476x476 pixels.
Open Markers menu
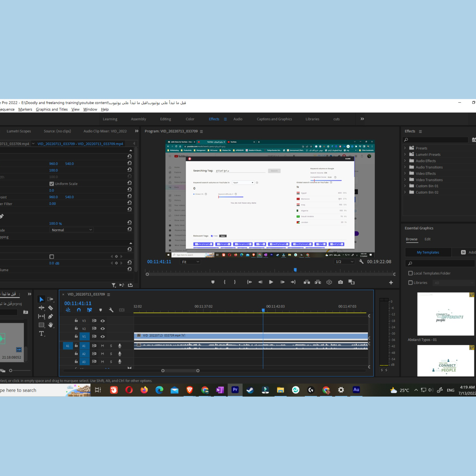click(x=25, y=109)
